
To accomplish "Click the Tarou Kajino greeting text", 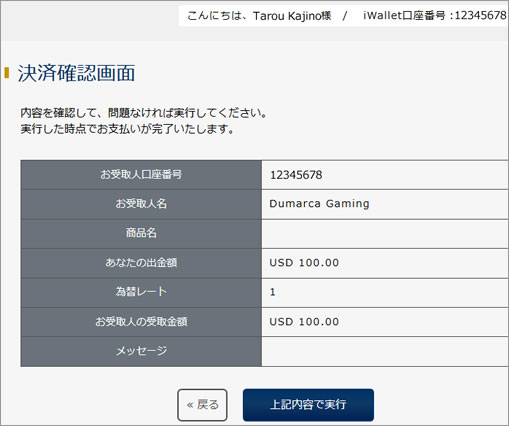I will (259, 16).
